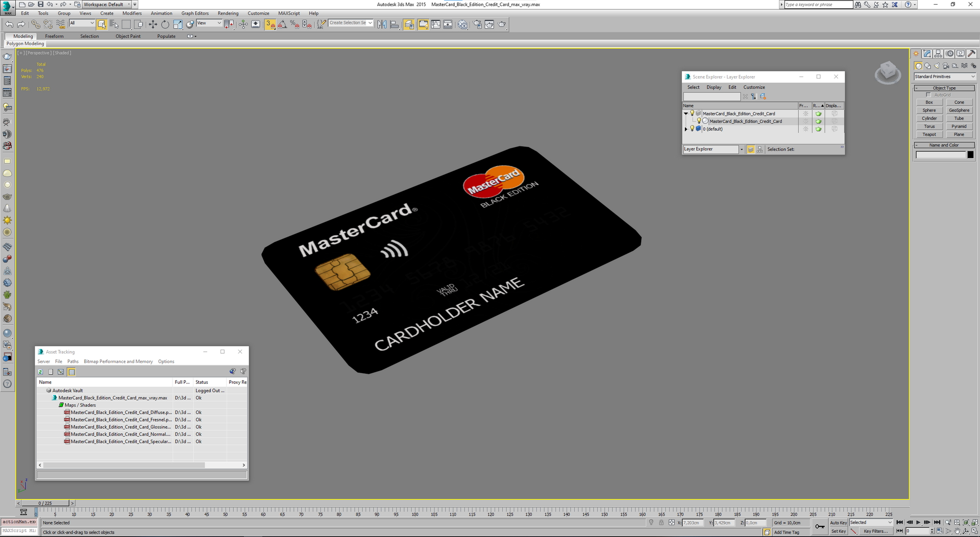
Task: Toggle the Percent Snap button
Action: 295,24
